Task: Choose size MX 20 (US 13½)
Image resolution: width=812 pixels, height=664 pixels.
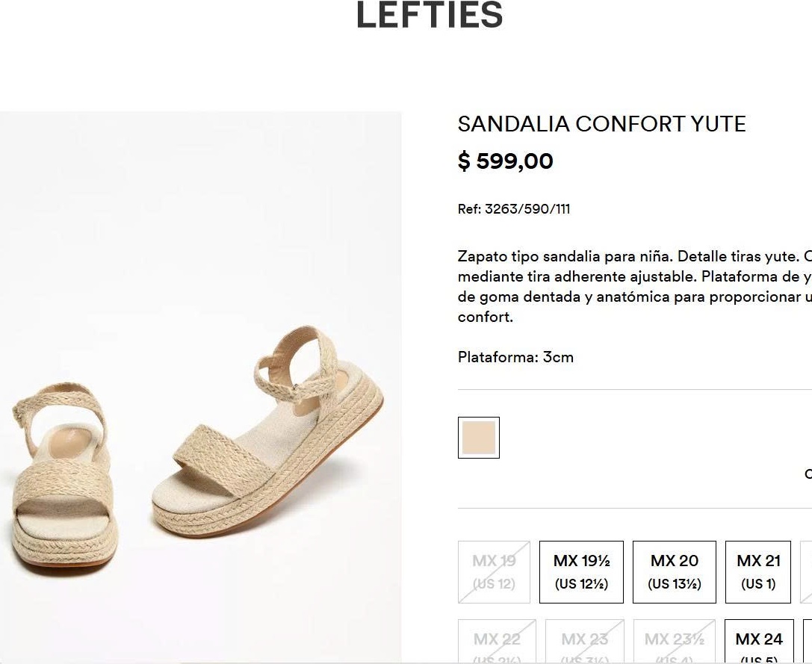Action: [674, 572]
